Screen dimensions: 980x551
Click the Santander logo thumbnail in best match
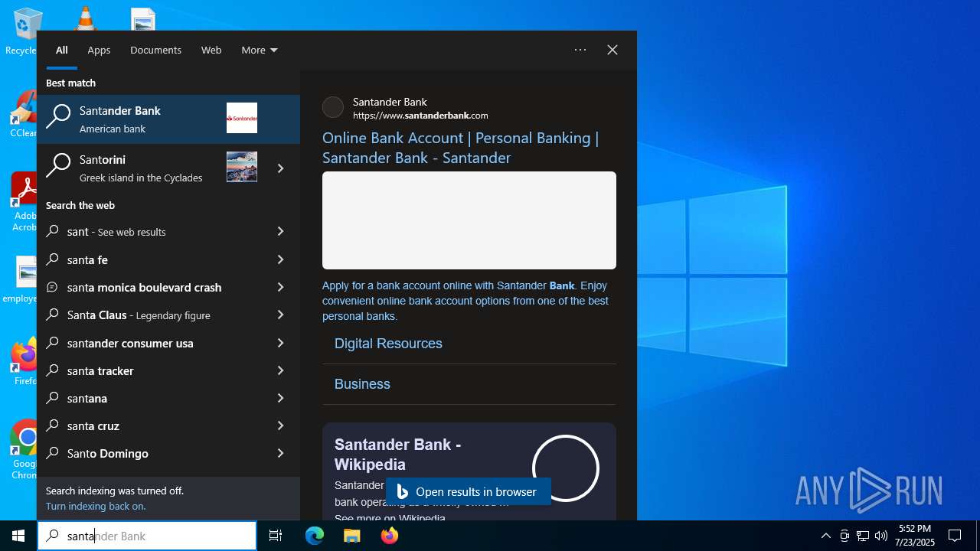[x=242, y=118]
